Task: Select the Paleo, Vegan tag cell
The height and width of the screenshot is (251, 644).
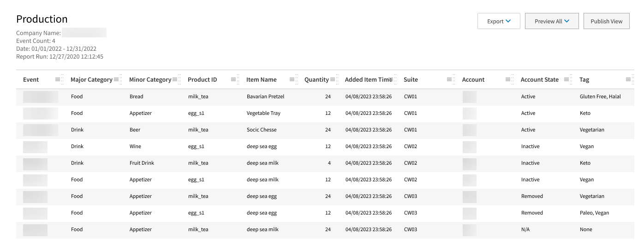Action: pos(594,213)
